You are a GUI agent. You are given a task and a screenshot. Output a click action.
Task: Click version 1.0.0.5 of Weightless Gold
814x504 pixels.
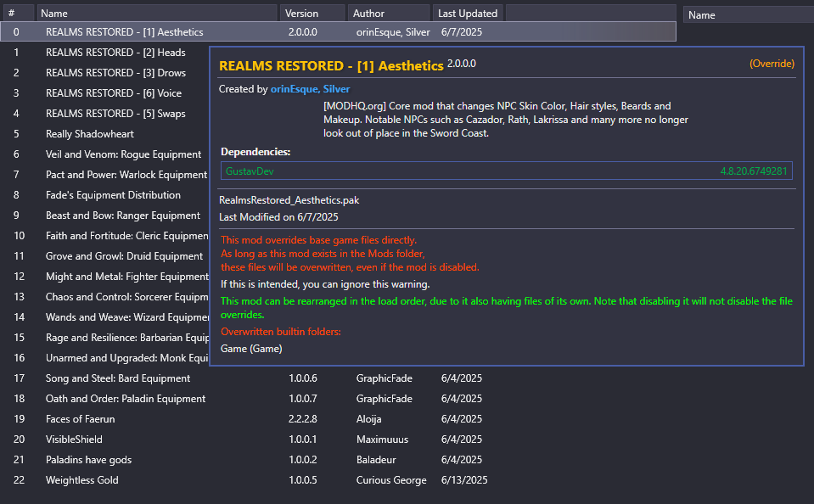click(x=303, y=479)
